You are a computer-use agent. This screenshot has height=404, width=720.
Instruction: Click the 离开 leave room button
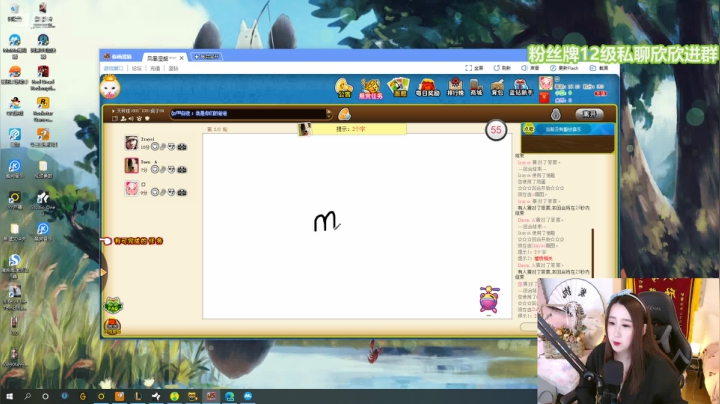(x=589, y=114)
